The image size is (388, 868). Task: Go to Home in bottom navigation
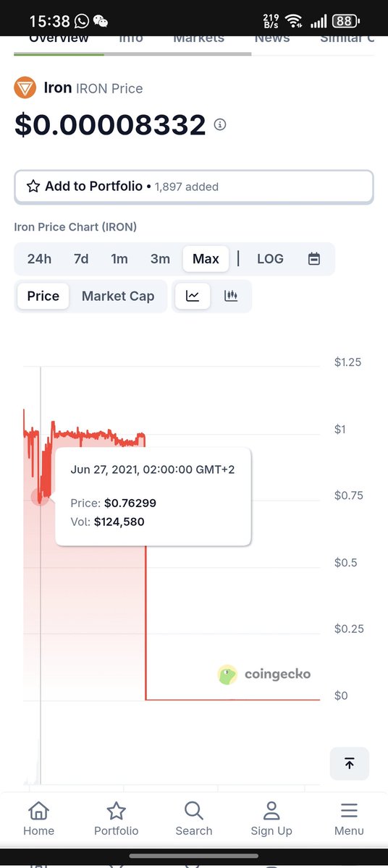click(38, 818)
